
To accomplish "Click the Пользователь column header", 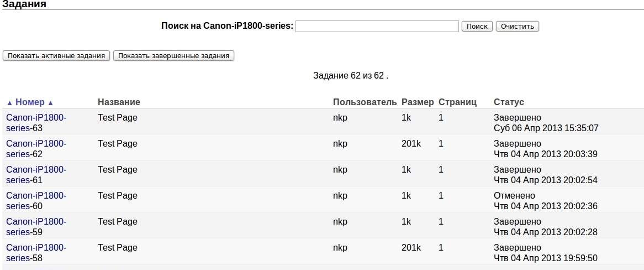I will (x=365, y=102).
